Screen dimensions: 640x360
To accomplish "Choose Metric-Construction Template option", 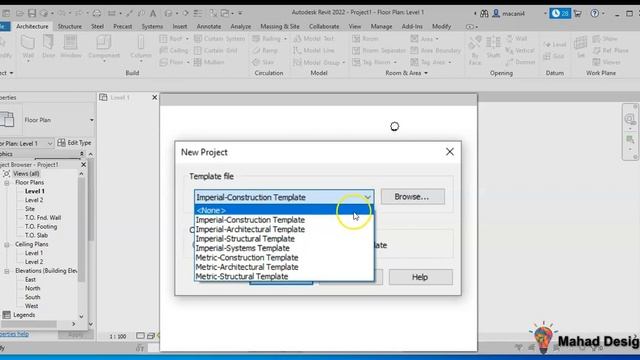I will click(x=284, y=258).
